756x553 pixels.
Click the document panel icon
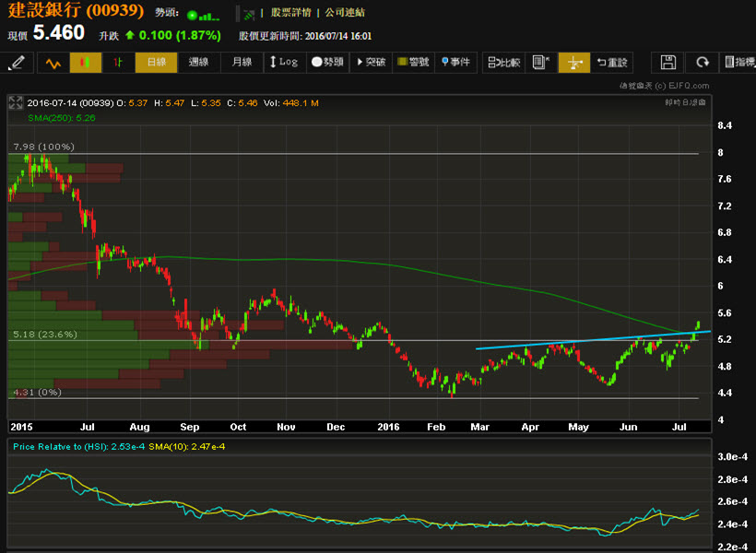pos(541,62)
